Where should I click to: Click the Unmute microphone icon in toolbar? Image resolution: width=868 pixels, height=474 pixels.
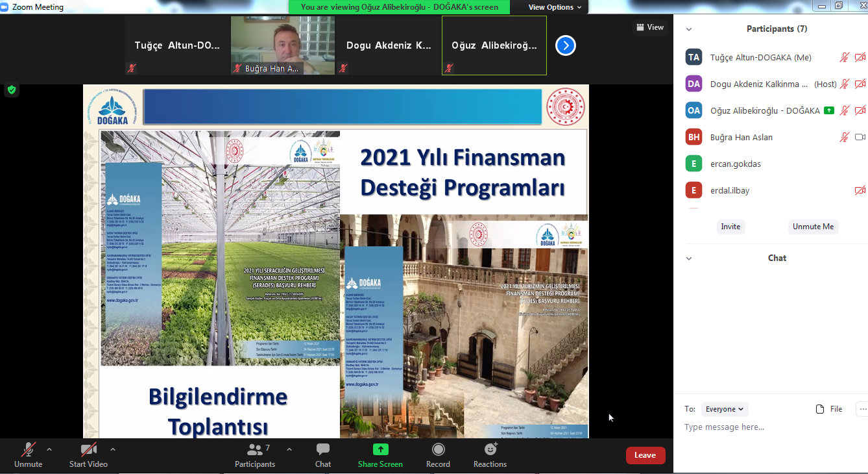[x=29, y=449]
